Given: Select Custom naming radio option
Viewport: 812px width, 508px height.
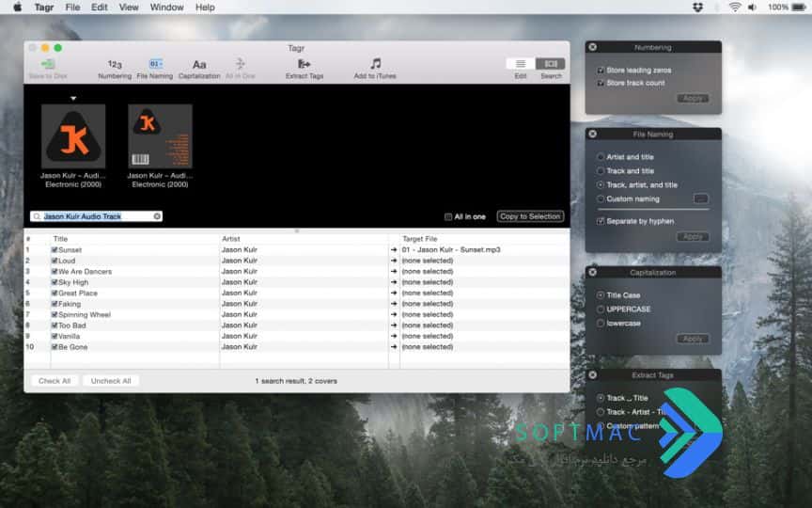Looking at the screenshot, I should tap(601, 198).
